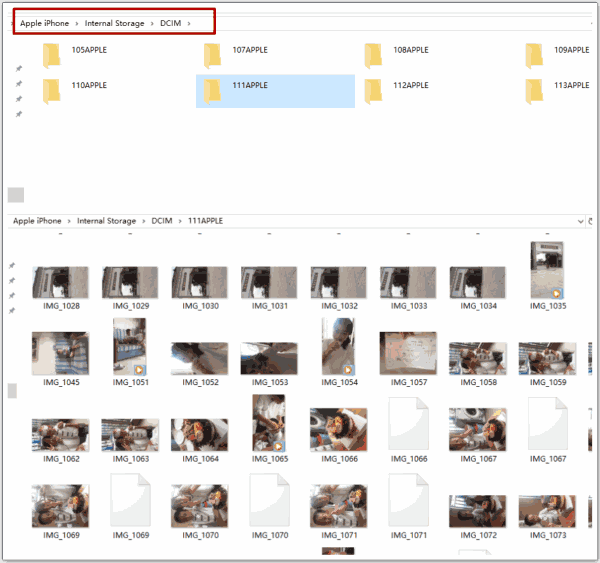The image size is (600, 563).
Task: Select IMG_1064 photo thumbnail
Action: coord(200,435)
